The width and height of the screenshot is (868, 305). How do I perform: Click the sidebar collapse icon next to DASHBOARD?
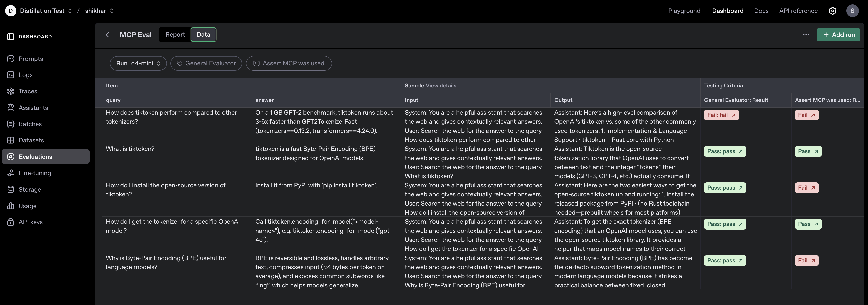click(x=10, y=36)
